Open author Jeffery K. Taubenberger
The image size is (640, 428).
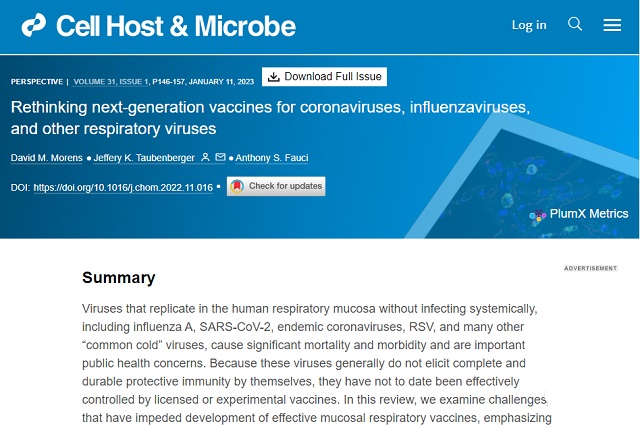click(144, 158)
